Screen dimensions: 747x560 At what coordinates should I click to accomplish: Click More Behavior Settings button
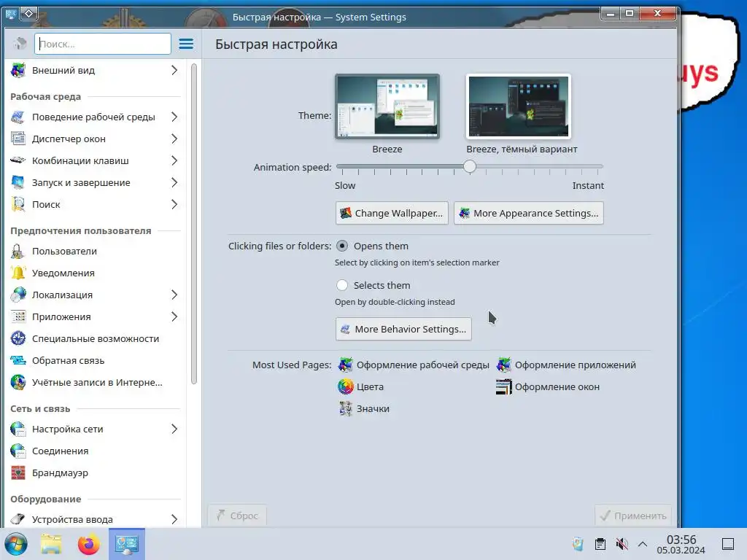pyautogui.click(x=403, y=329)
